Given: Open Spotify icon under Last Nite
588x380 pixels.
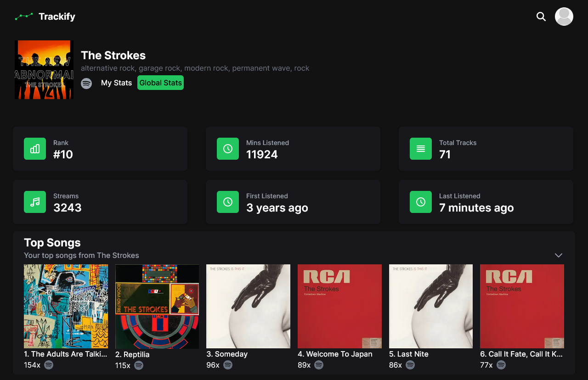Looking at the screenshot, I should (x=410, y=365).
